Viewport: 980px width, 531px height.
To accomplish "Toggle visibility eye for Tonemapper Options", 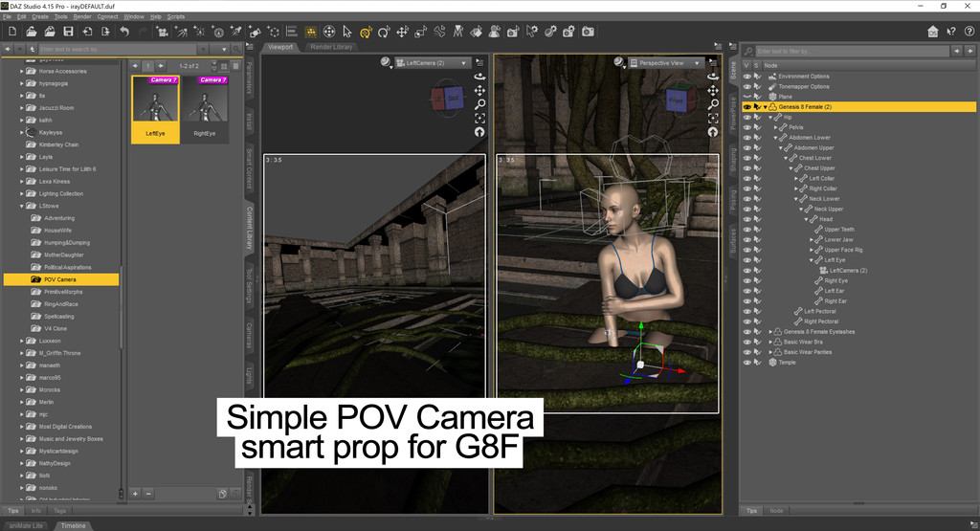I will 746,86.
